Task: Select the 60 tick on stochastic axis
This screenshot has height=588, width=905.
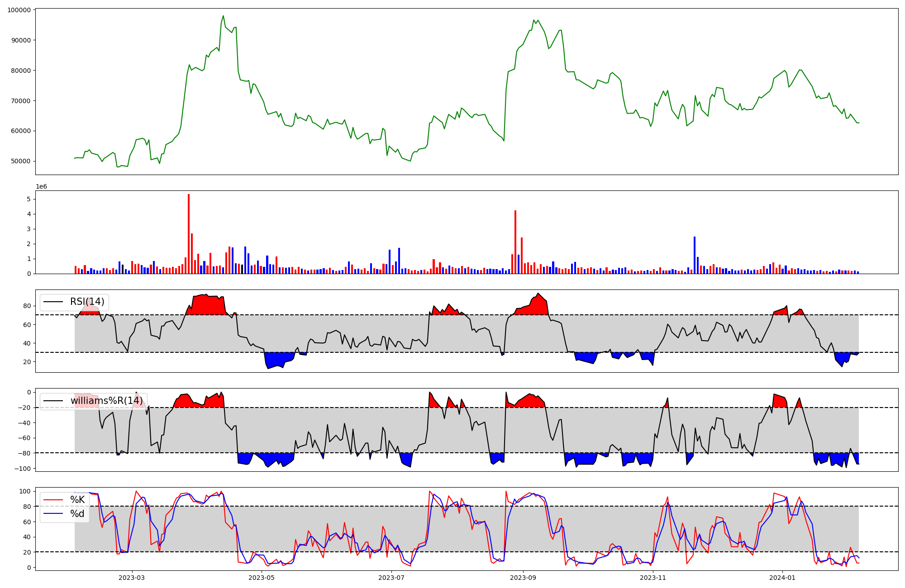Action: [x=27, y=522]
